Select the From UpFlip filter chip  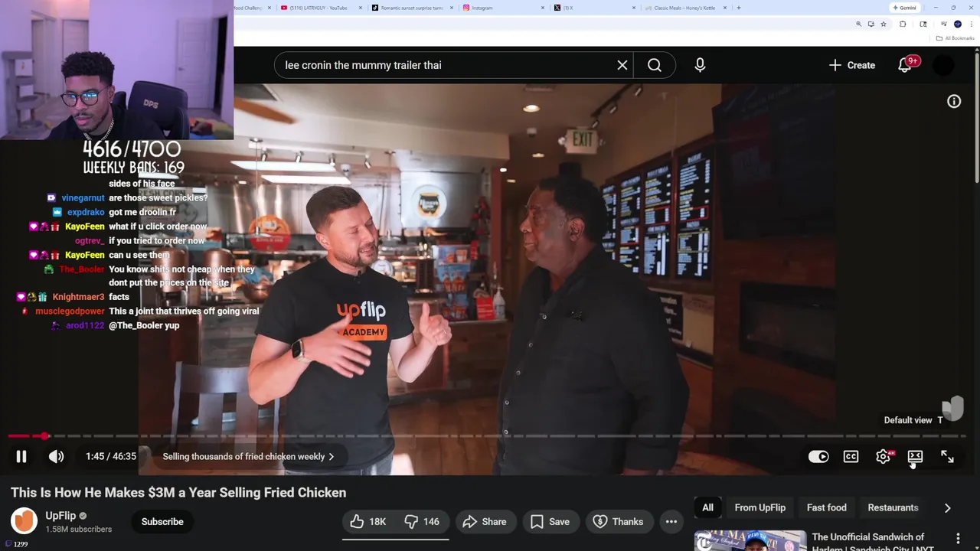point(759,507)
